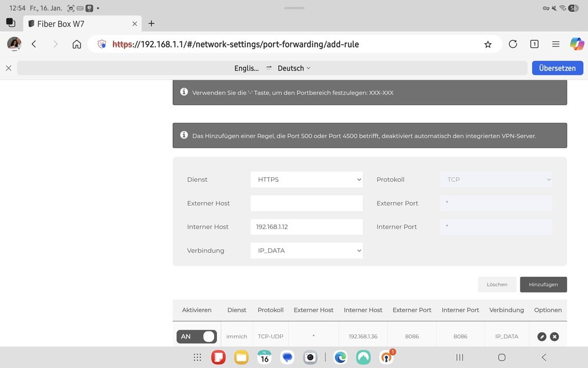
Task: Focus the Externer Port field
Action: [x=496, y=203]
